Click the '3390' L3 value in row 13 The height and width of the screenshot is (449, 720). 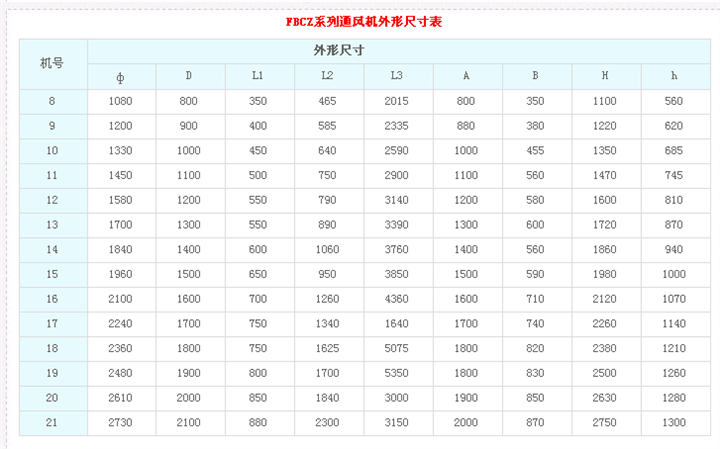tap(396, 225)
